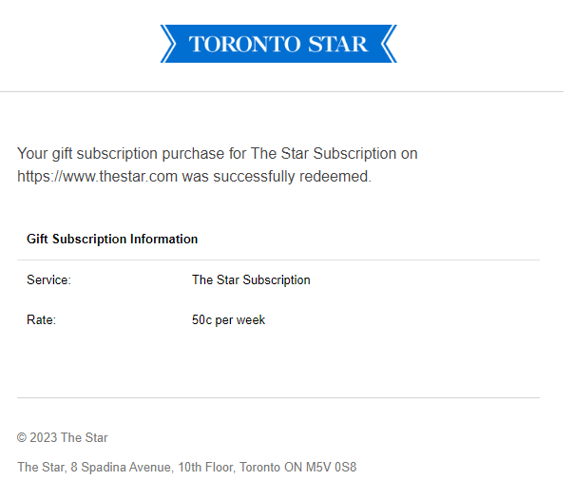
Task: Click the left ribbon chevron of the logo
Action: [168, 44]
